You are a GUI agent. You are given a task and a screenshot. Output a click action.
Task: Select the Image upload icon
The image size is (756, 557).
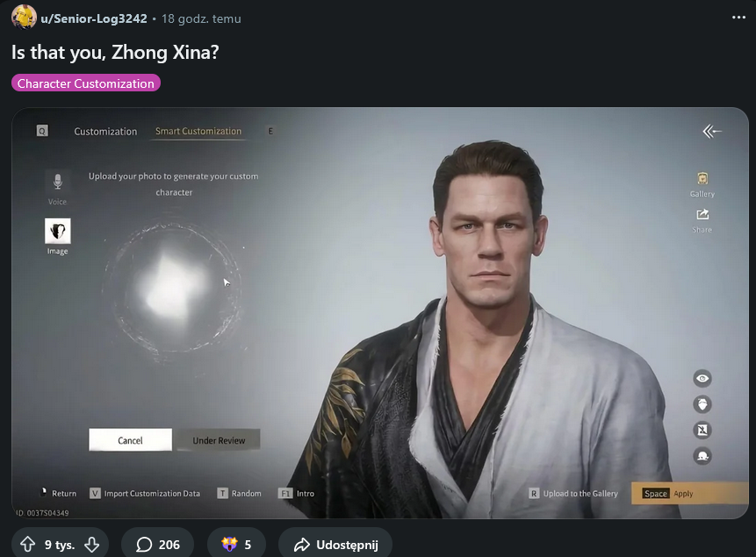tap(58, 231)
